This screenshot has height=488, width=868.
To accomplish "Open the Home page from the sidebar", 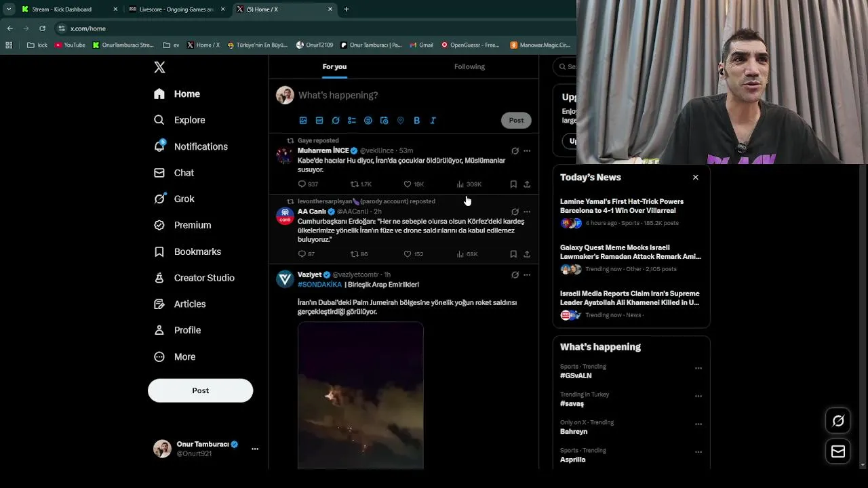I will tap(177, 94).
